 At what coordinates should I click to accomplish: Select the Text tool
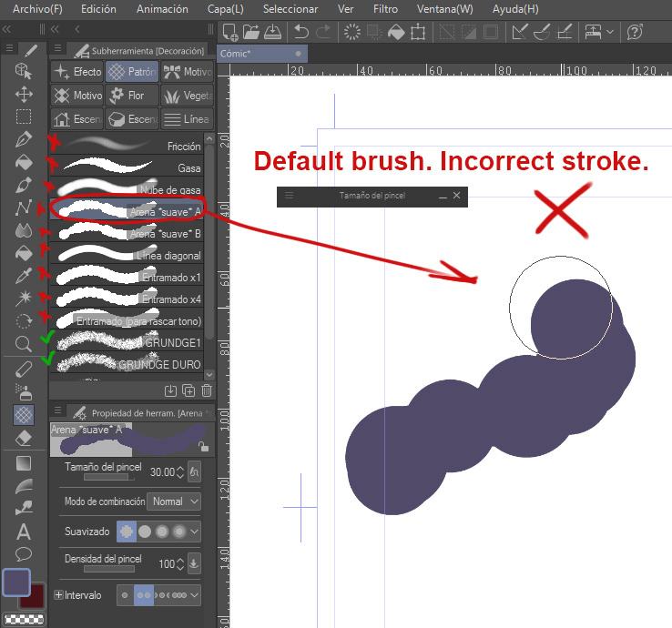click(x=24, y=532)
